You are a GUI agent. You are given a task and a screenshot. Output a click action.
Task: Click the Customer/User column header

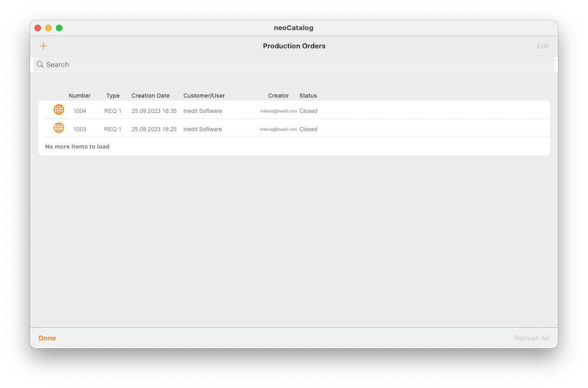204,96
